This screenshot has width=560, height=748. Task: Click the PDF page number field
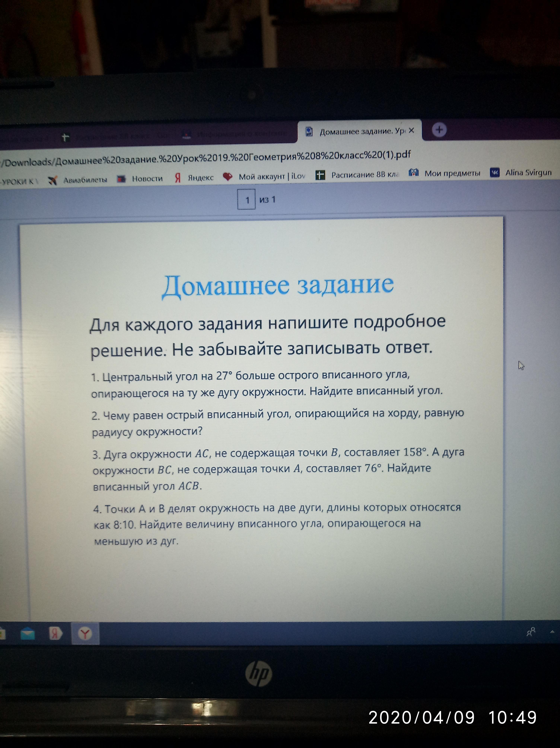click(x=246, y=200)
